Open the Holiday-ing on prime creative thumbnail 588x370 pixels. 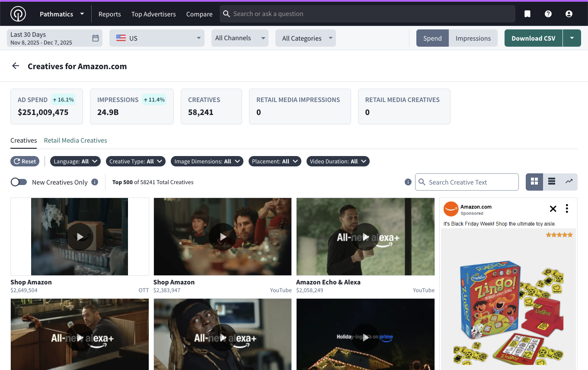366,334
